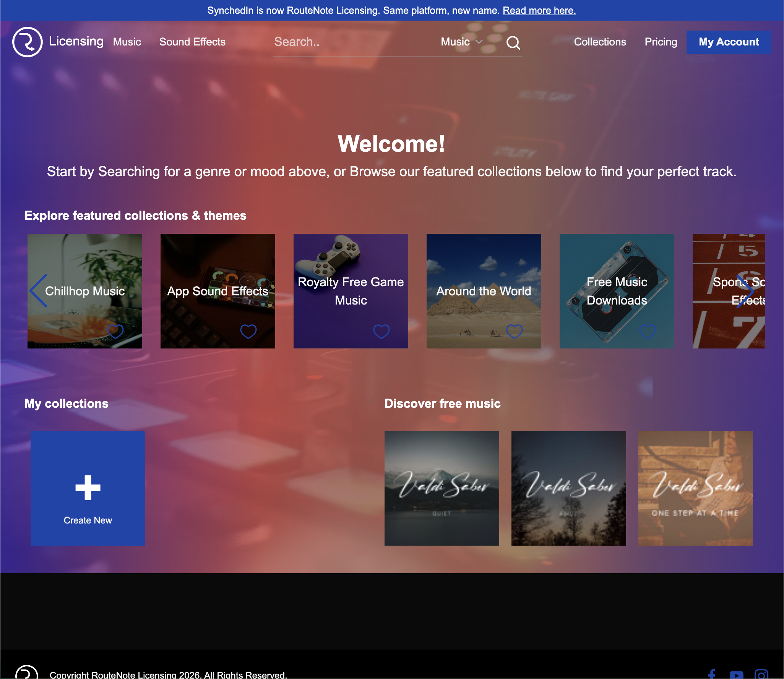The width and height of the screenshot is (784, 679).
Task: Favorite the App Sound Effects collection
Action: (248, 331)
